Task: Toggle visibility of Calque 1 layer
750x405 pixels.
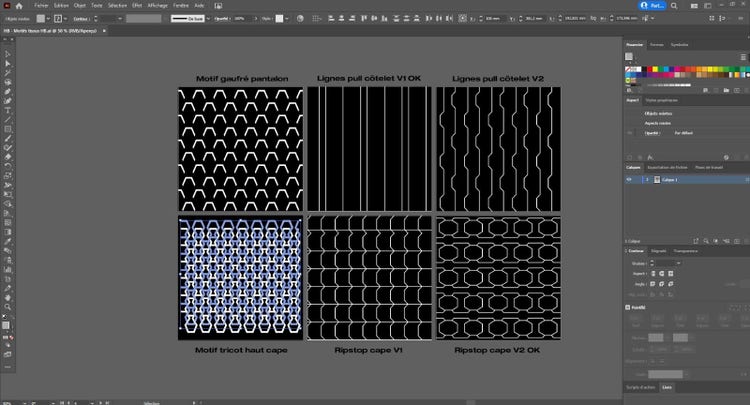Action: point(629,178)
